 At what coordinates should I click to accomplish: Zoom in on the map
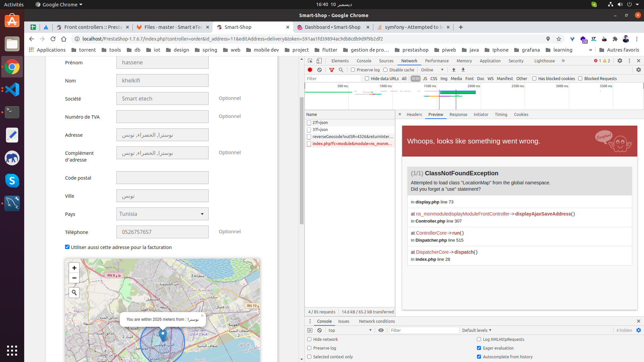coord(74,267)
